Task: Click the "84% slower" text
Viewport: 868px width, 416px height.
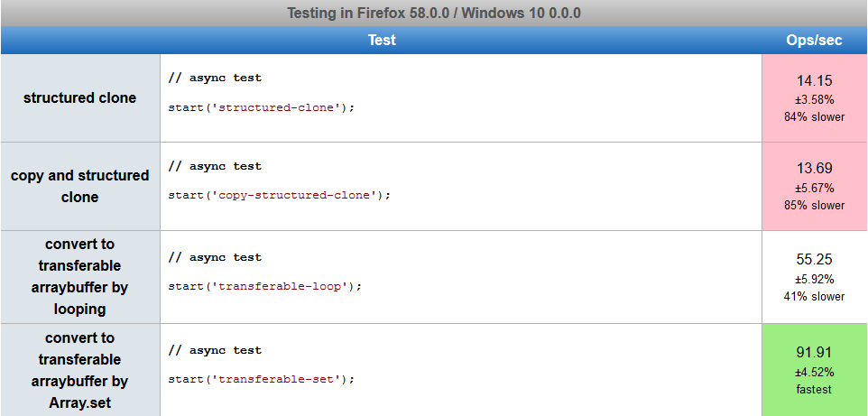Action: [814, 116]
